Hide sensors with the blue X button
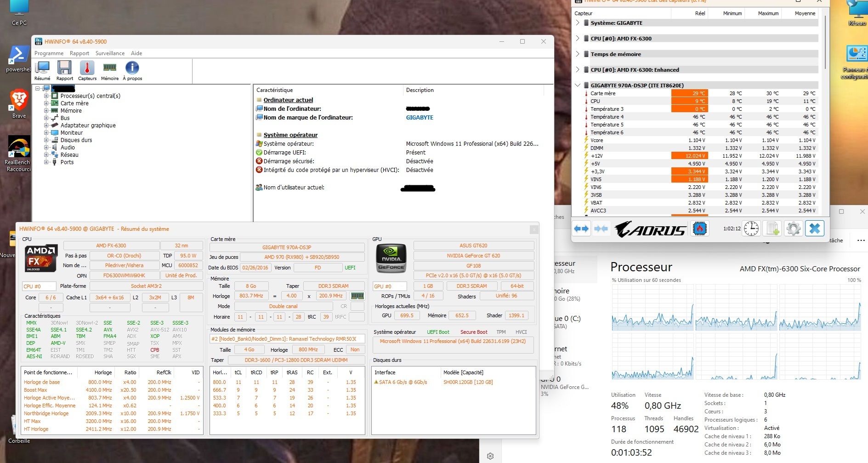 (816, 229)
